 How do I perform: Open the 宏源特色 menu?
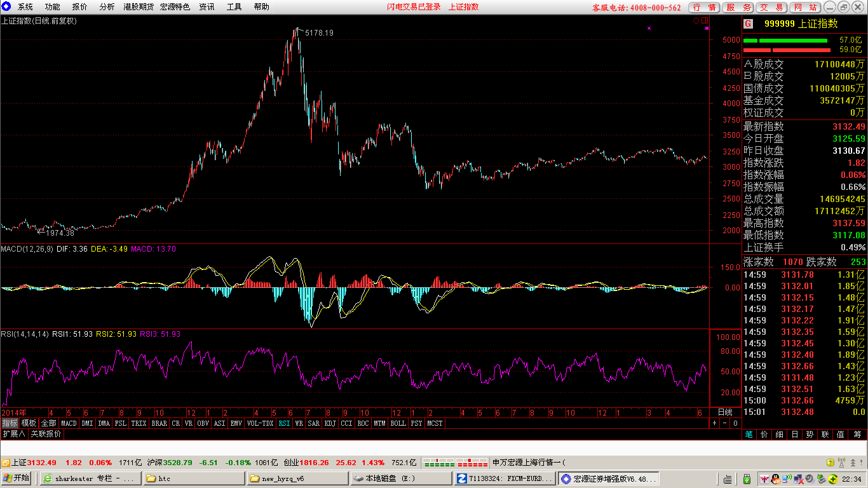tap(175, 7)
